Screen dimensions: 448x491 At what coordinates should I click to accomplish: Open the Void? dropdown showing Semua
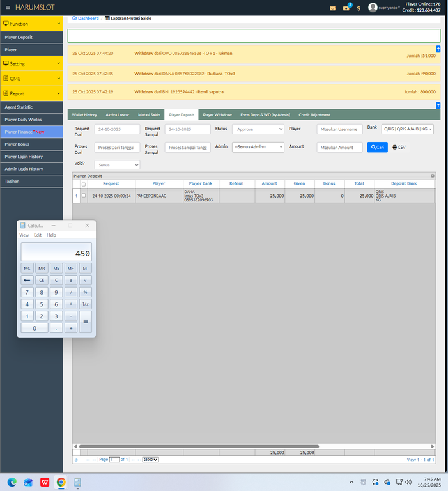tap(117, 165)
